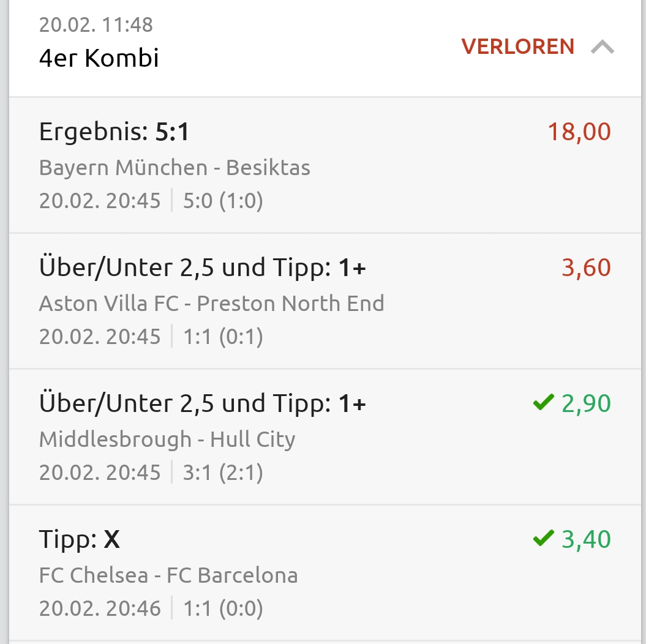Tap the red VERLOREN status label
Image resolution: width=646 pixels, height=644 pixels.
tap(517, 47)
